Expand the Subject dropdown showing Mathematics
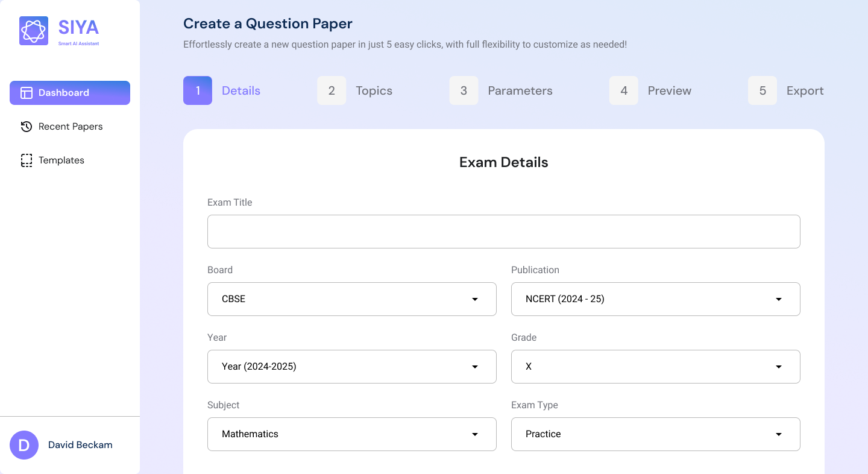Screen dimensions: 868x474 pos(351,434)
